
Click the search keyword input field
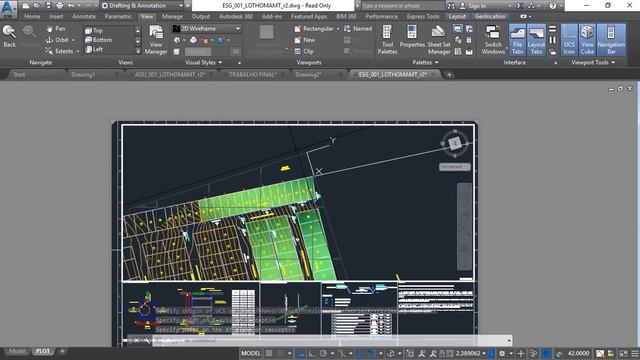(402, 6)
